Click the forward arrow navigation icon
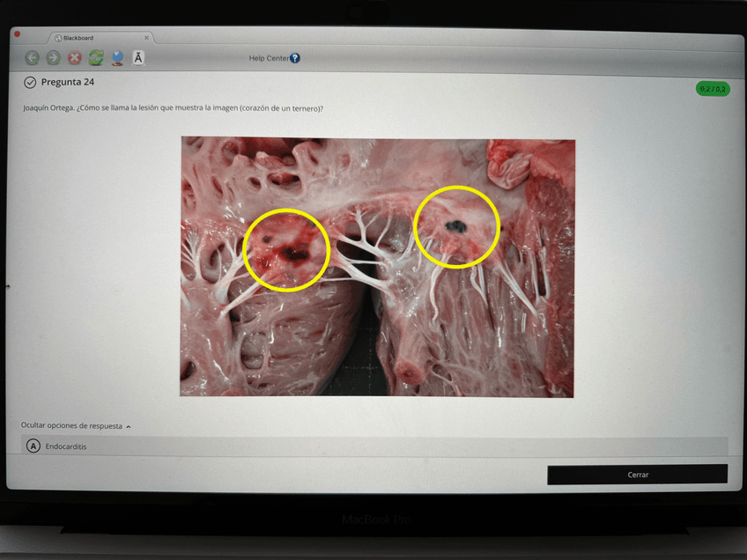747x560 pixels. click(x=53, y=58)
